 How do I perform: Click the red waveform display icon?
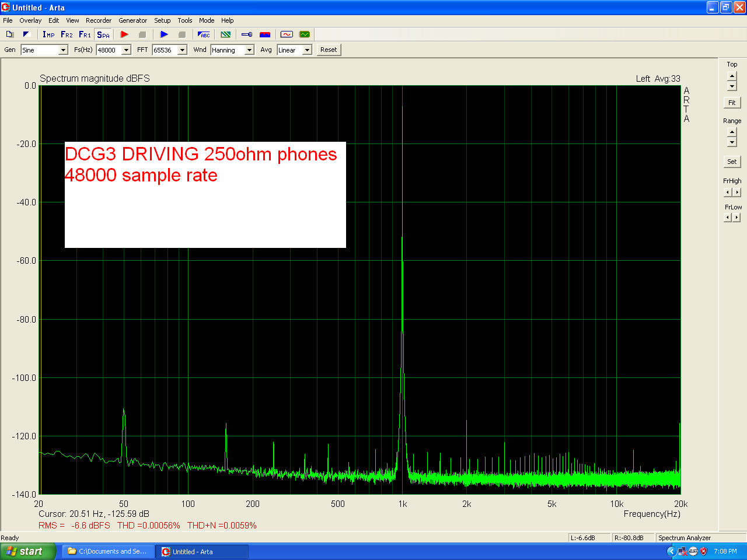pyautogui.click(x=287, y=34)
